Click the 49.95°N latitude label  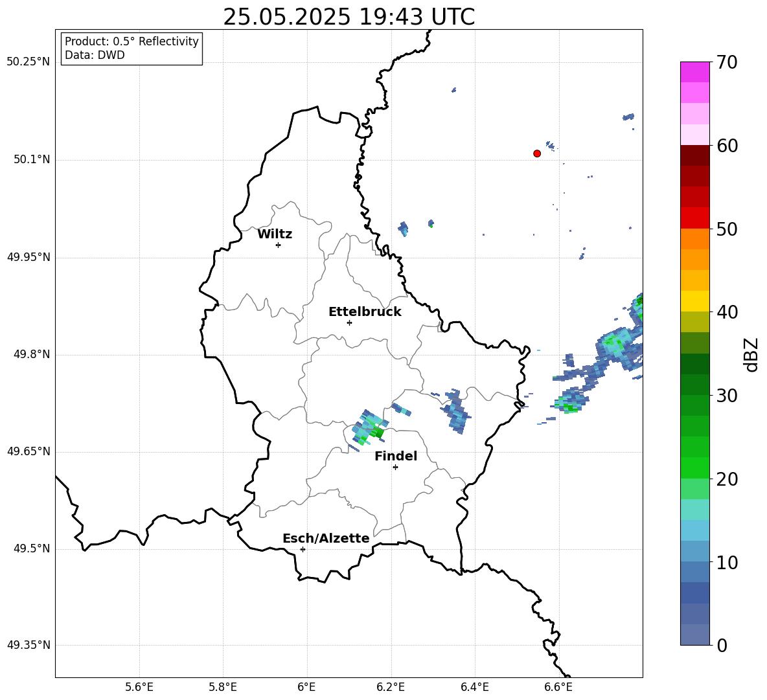28,256
